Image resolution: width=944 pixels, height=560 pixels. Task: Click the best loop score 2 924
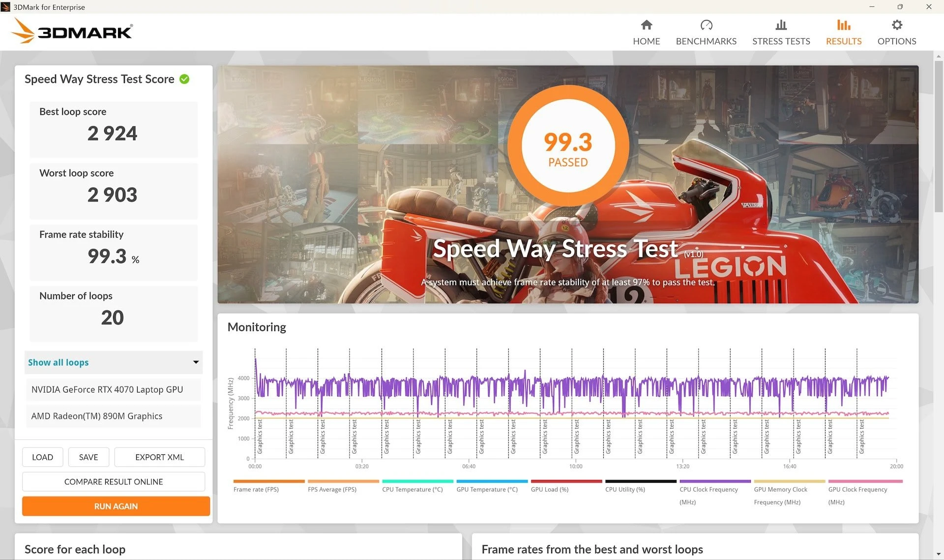point(113,134)
